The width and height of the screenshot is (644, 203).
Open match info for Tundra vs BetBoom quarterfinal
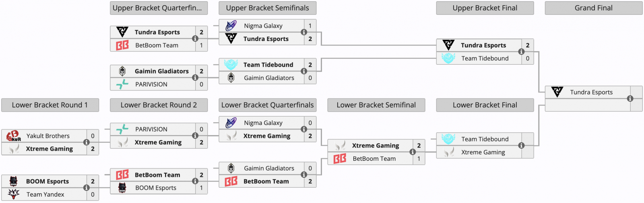tap(195, 39)
